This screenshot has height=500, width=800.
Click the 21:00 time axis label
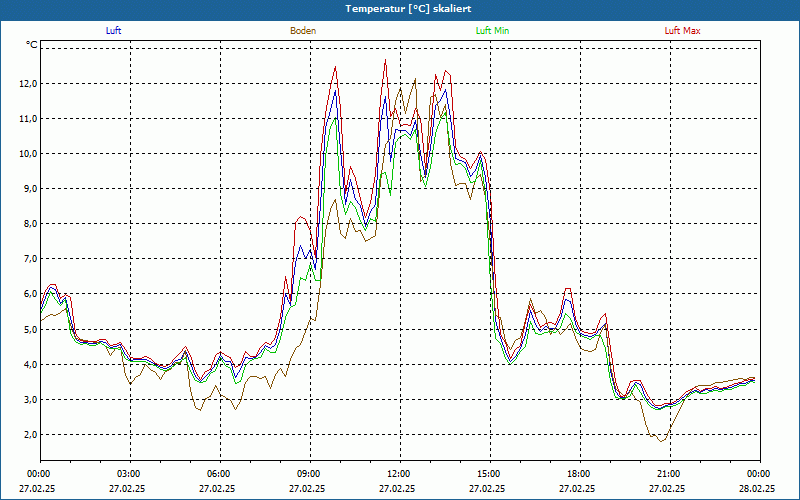pyautogui.click(x=670, y=474)
